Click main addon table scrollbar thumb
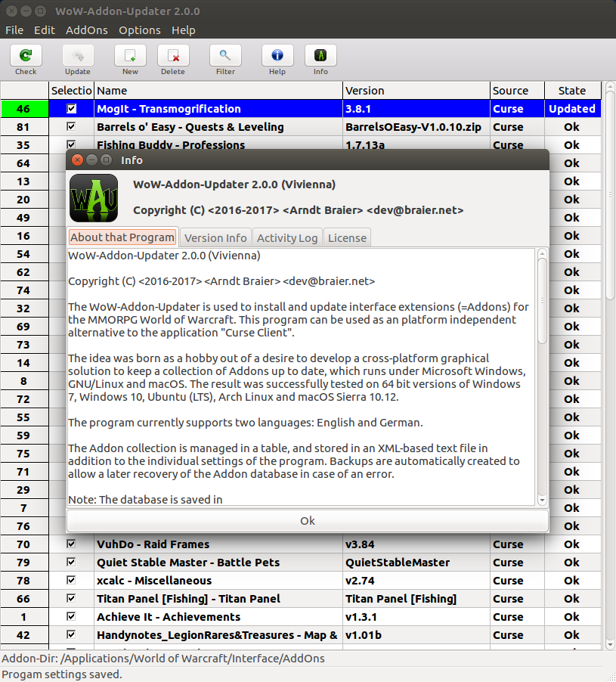 [610, 195]
